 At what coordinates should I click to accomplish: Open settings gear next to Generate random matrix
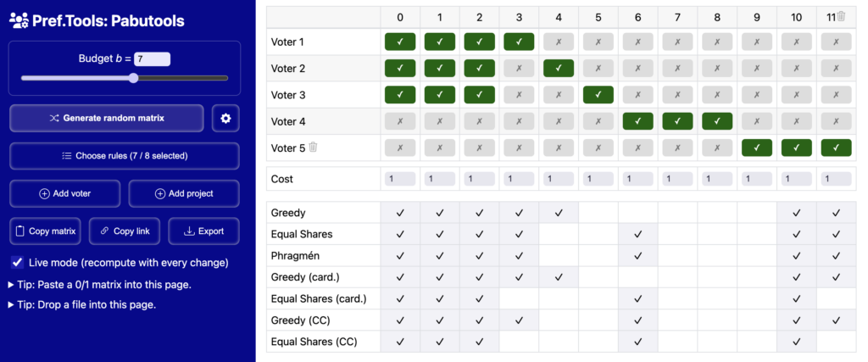[x=225, y=118]
